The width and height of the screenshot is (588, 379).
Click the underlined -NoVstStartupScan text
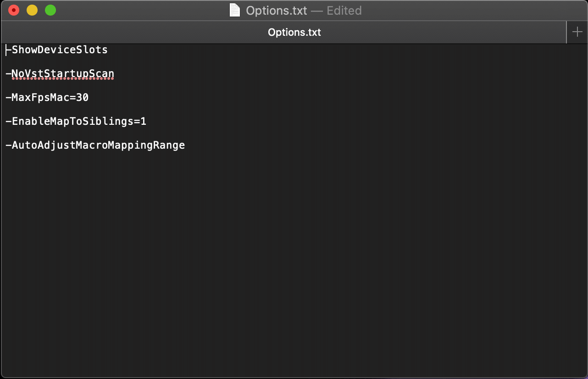(x=63, y=74)
